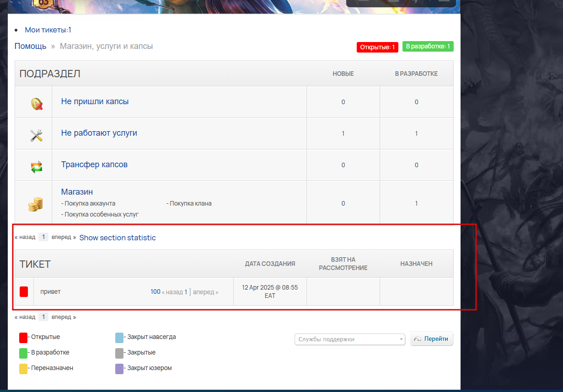Click the ТИКЕТ table header
Screen dimensions: 563x392
[35, 264]
